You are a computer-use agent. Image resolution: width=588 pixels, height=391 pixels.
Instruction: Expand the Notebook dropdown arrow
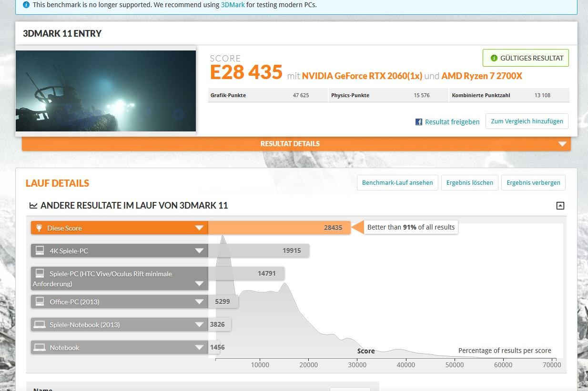click(x=199, y=348)
